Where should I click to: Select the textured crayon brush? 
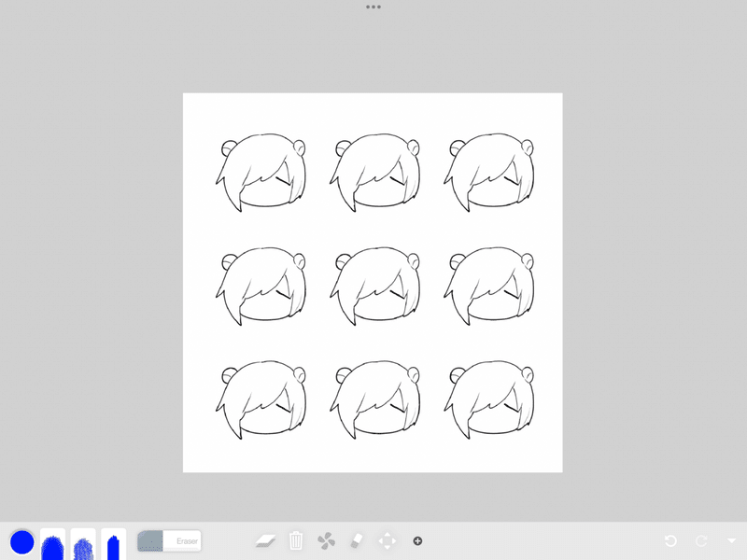tap(83, 544)
